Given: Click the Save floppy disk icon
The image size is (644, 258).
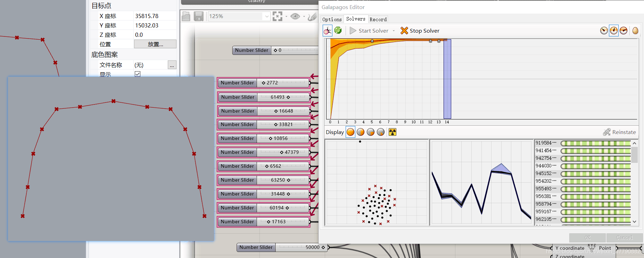Looking at the screenshot, I should point(198,16).
